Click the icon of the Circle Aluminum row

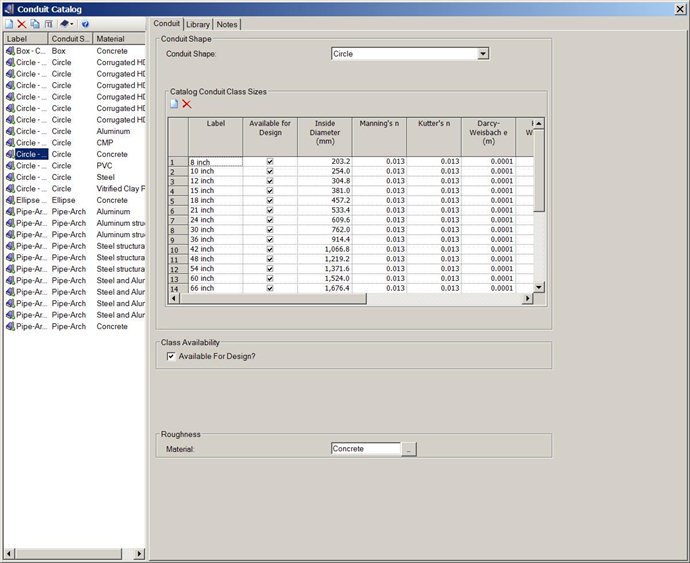(x=10, y=131)
